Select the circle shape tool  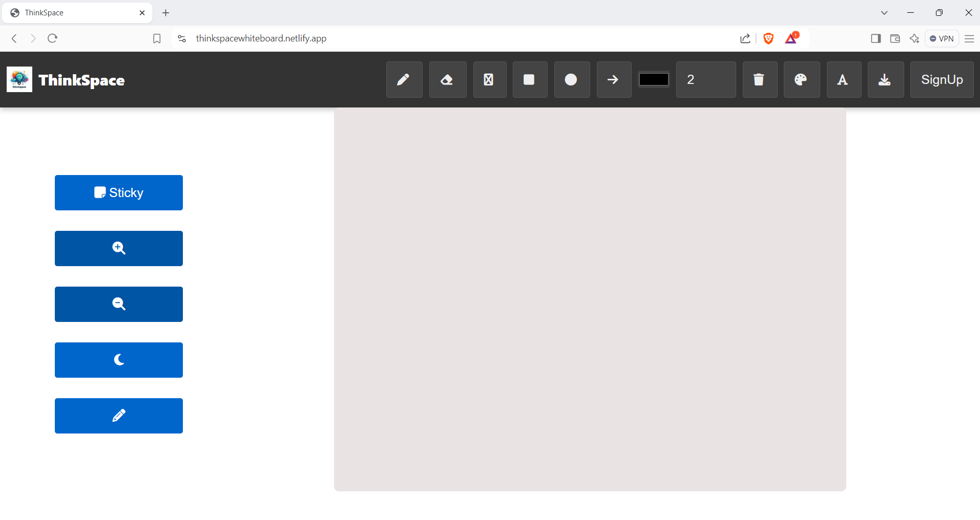571,79
